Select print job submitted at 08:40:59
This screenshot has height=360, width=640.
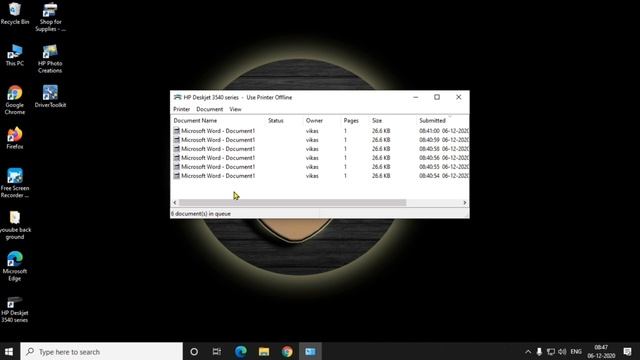coord(320,140)
